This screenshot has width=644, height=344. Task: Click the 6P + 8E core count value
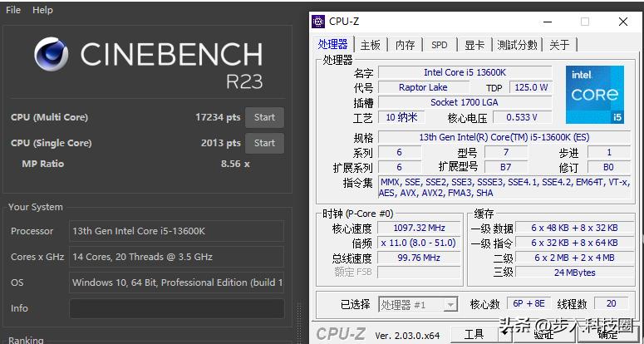[528, 304]
